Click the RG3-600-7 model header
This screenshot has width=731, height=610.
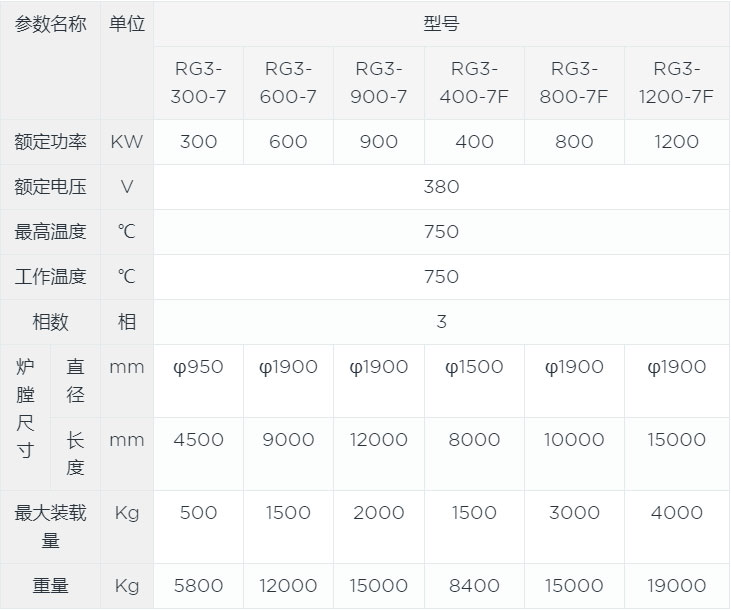coord(289,83)
